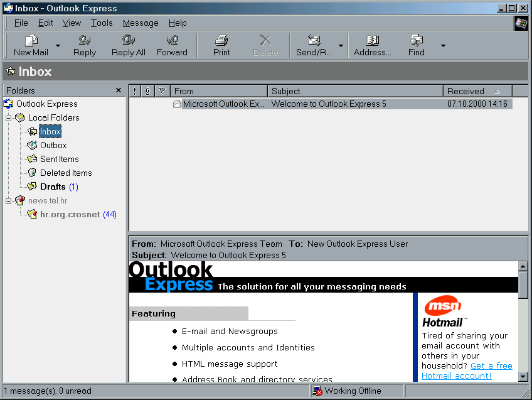Select the news.tel.hr server label

pyautogui.click(x=48, y=201)
